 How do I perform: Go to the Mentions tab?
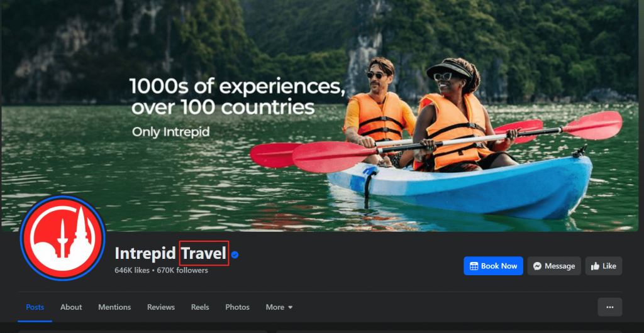click(114, 307)
